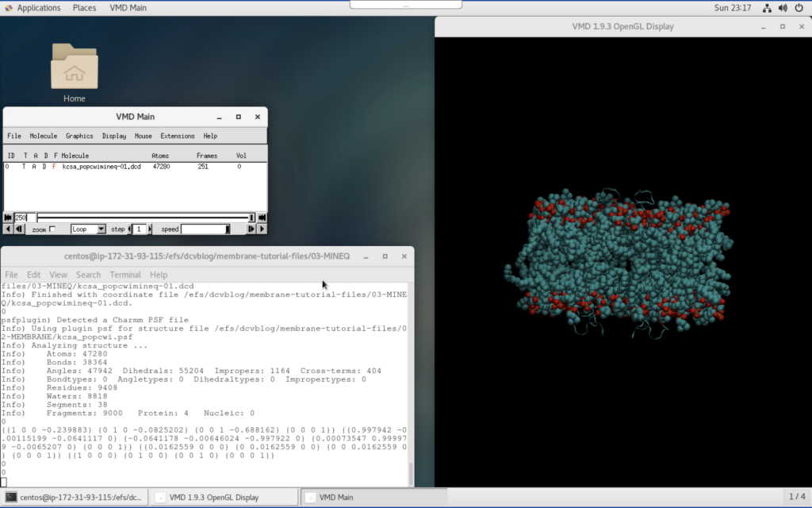Select molecule kcsa_popcwimineq-01.dcd row
812x508 pixels.
[135, 167]
